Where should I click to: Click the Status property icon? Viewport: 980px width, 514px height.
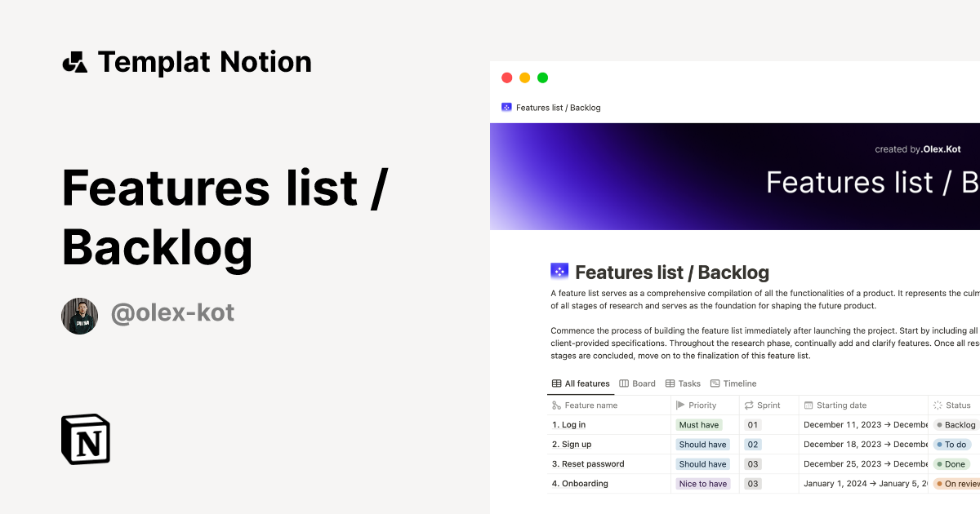coord(937,405)
